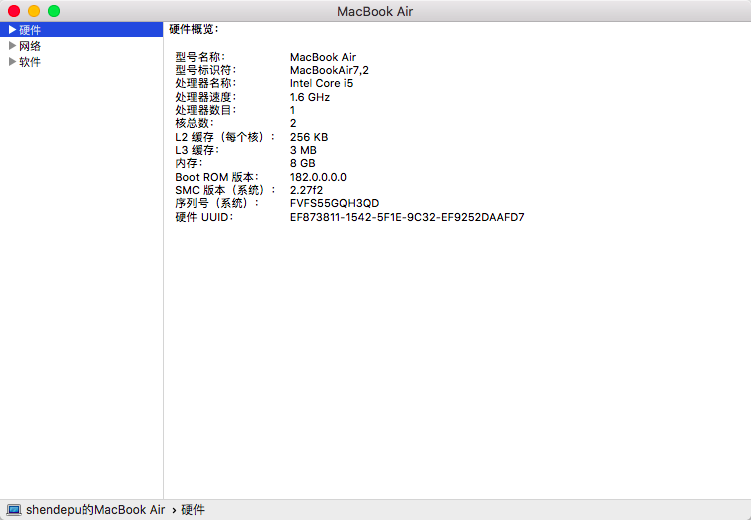
Task: Click SMC version value 2.27f2
Action: coord(307,190)
